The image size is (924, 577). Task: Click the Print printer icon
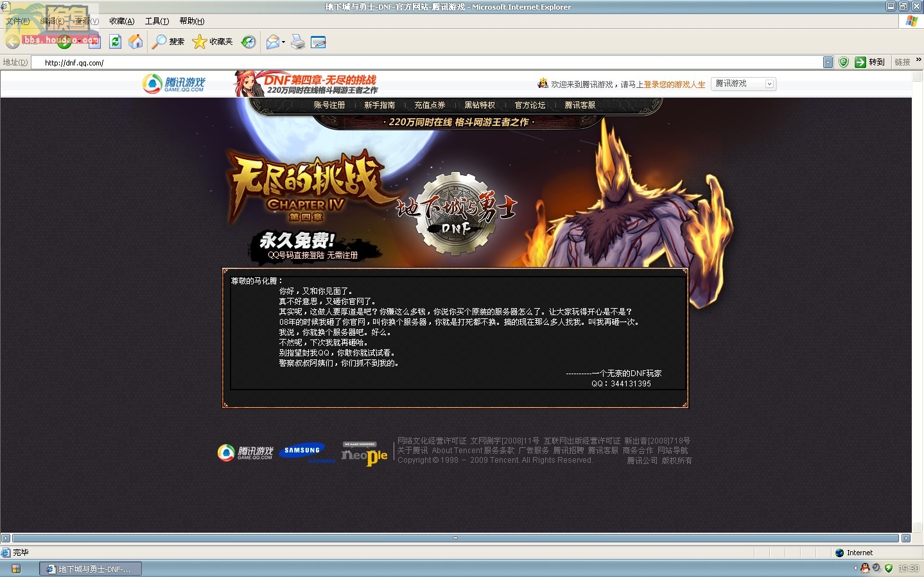(298, 42)
